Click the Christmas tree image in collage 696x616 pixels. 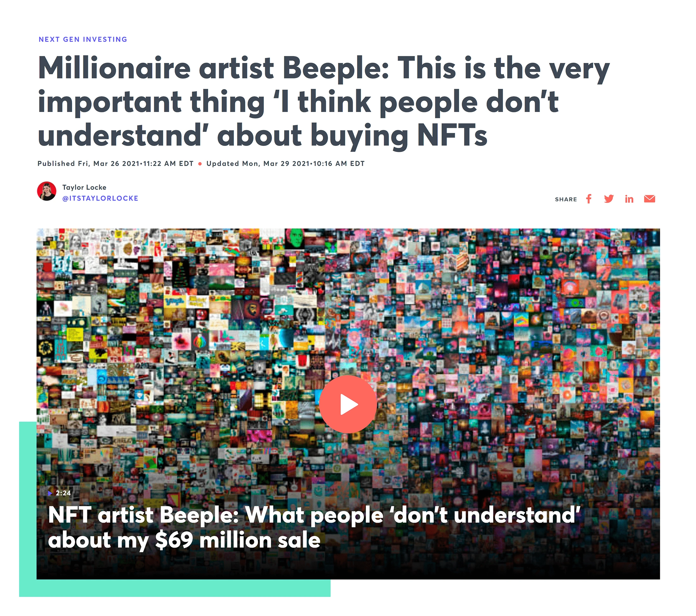(180, 274)
